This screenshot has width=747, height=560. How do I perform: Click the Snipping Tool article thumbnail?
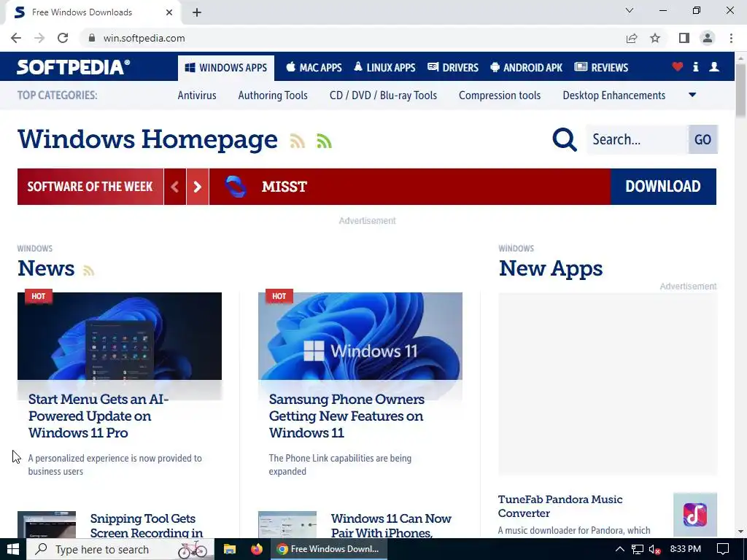point(47,525)
